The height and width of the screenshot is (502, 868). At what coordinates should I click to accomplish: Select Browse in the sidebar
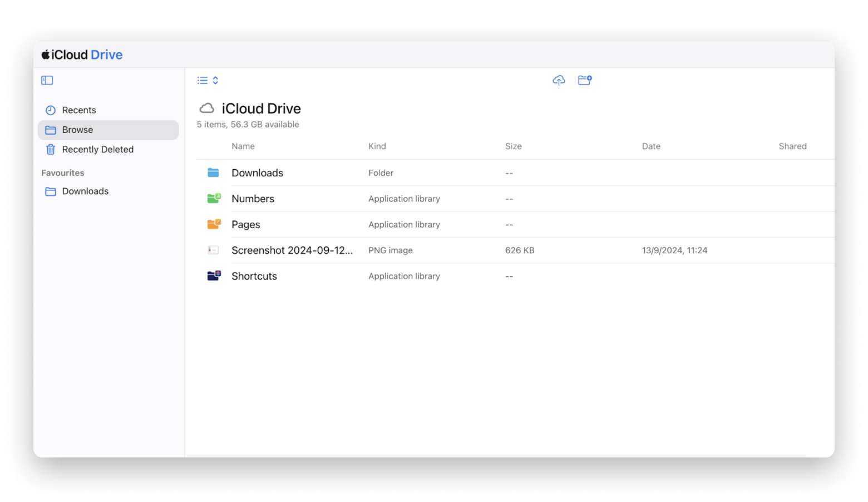[108, 130]
